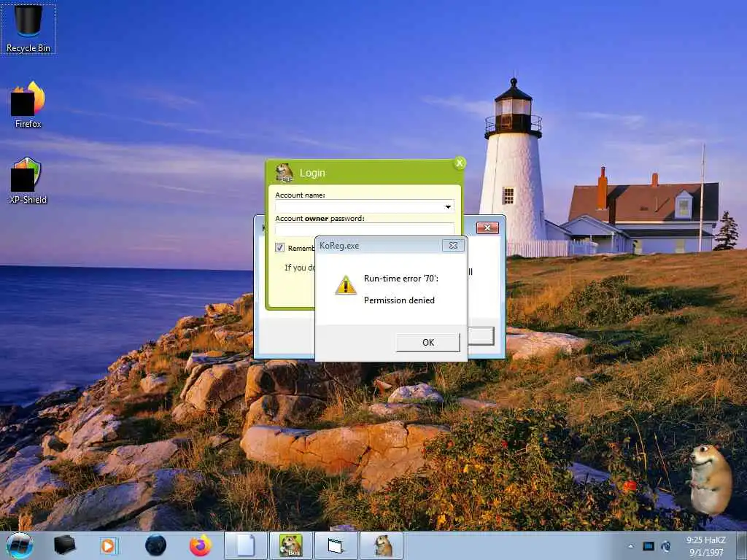Click the gopher logo in the Login title
Screen dimensions: 747x560
[285, 173]
